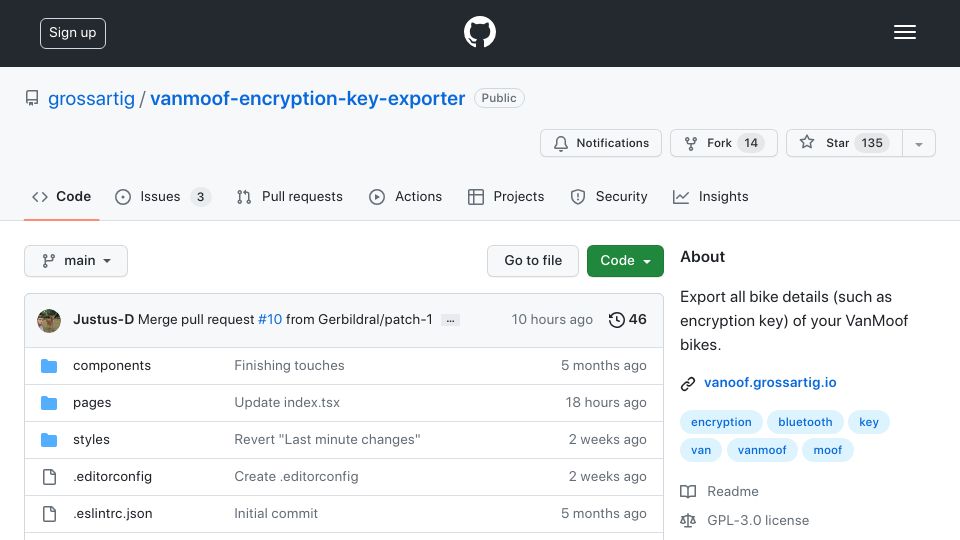Open the grossartig owner link
The height and width of the screenshot is (540, 960).
coord(91,99)
